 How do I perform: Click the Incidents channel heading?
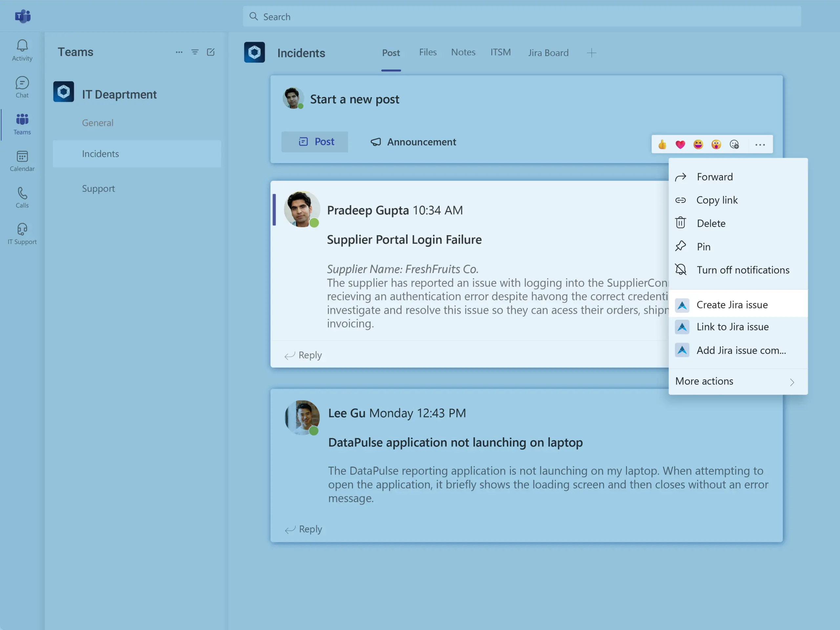click(x=301, y=53)
